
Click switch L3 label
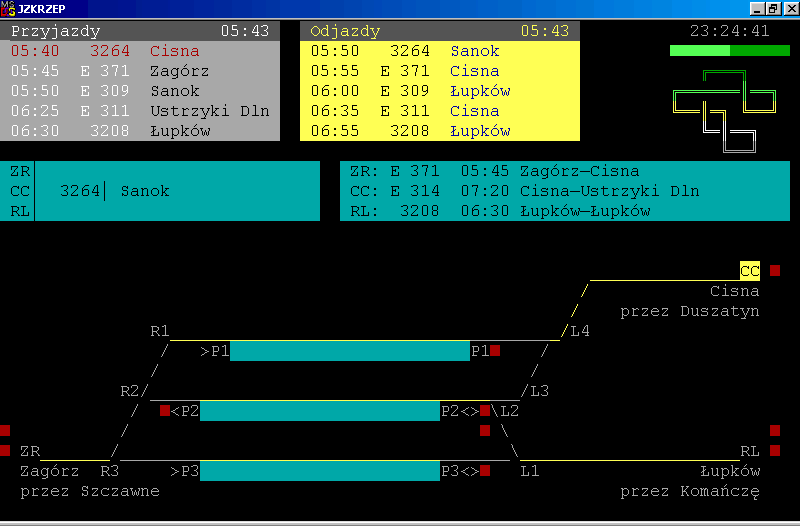coord(540,391)
